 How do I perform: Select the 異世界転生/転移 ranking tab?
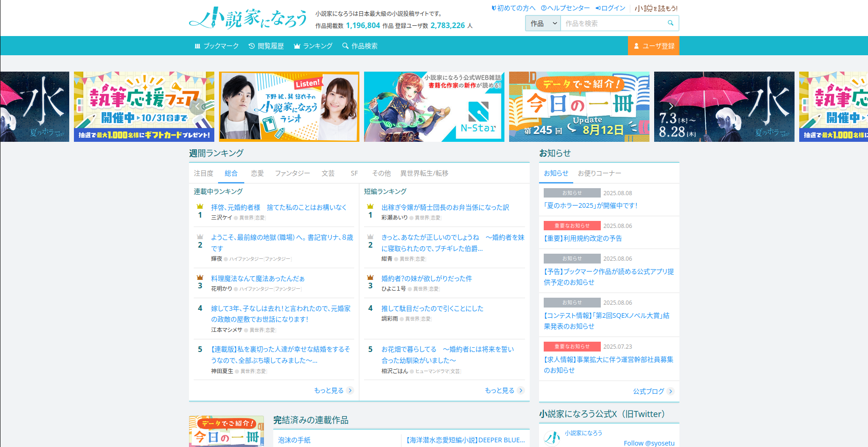click(424, 173)
